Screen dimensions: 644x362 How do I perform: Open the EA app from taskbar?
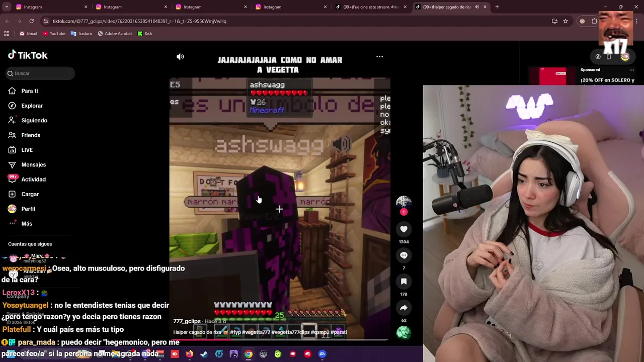pos(323,354)
